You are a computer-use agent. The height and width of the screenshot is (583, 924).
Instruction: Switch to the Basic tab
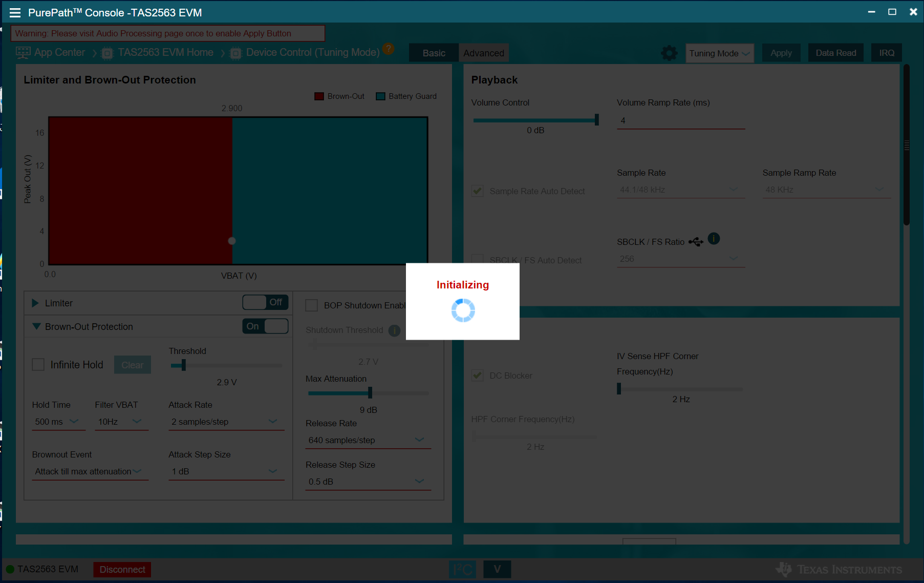click(434, 53)
